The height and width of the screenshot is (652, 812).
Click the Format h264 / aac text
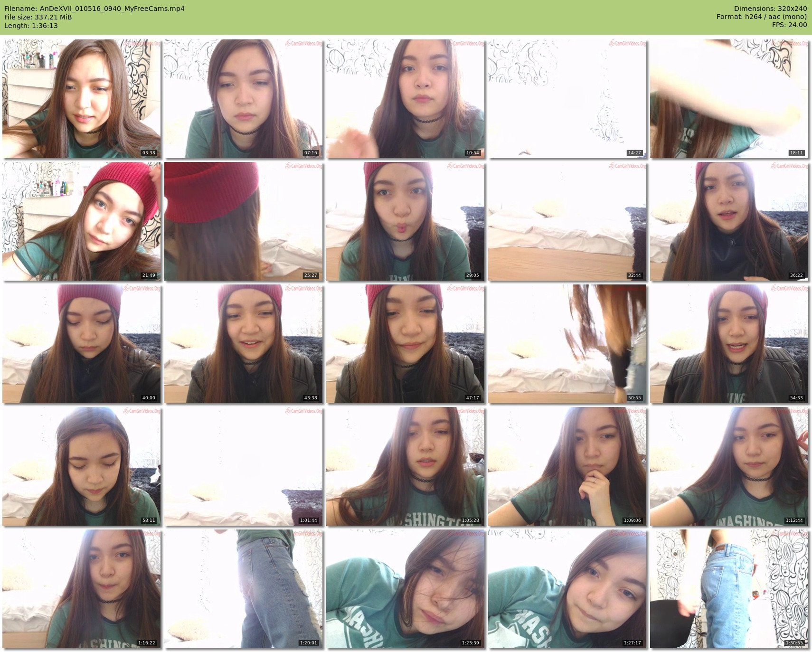(x=761, y=17)
